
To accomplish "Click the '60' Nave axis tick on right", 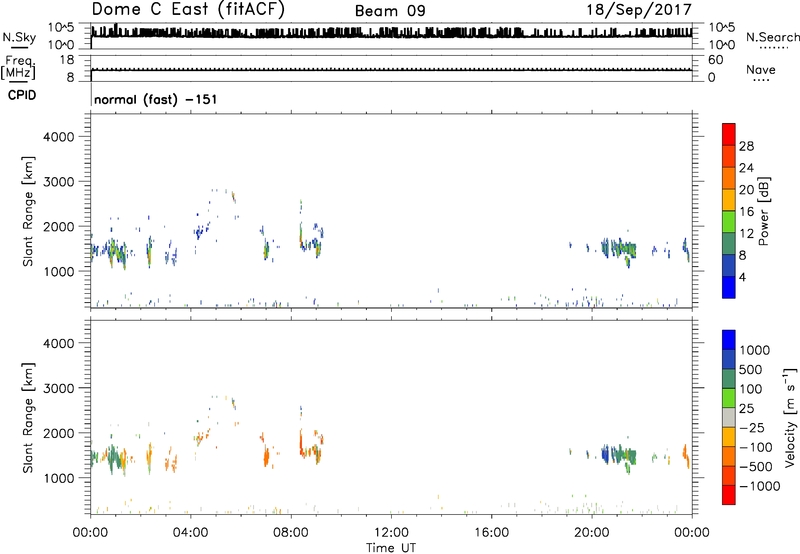I will [715, 60].
